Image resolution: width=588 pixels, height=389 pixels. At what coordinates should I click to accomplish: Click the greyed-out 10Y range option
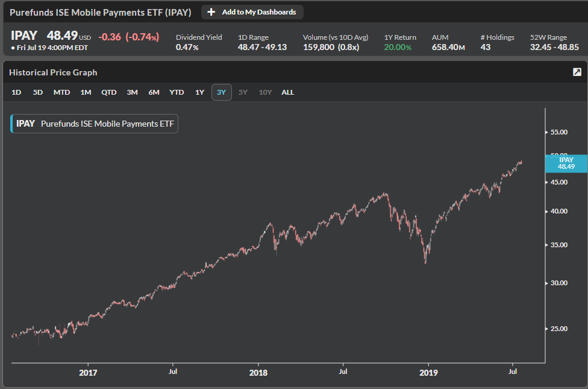point(265,92)
